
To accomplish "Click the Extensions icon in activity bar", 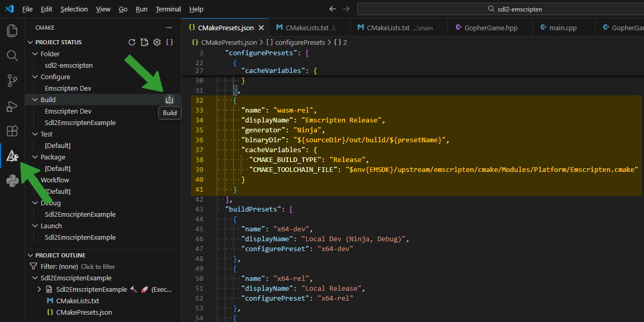I will [x=12, y=131].
